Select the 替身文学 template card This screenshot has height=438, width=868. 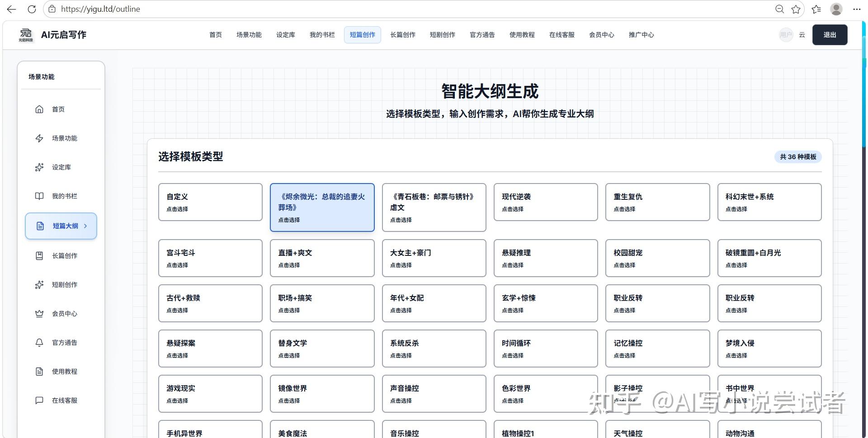tap(322, 349)
